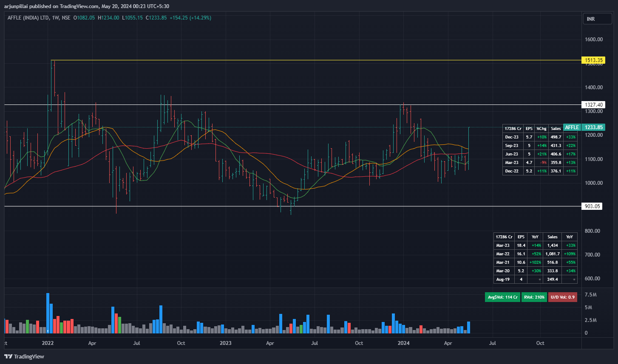Image resolution: width=618 pixels, height=364 pixels.
Task: Select the horizontal line at 1513.35
Action: coord(315,60)
